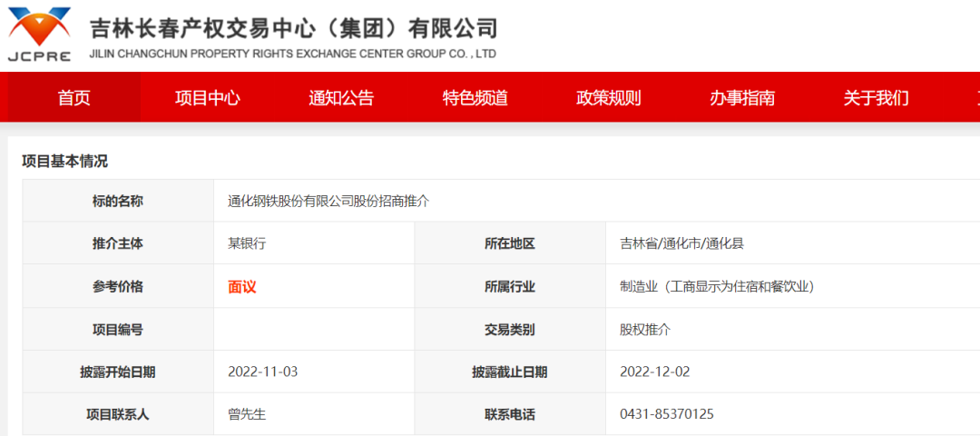The height and width of the screenshot is (436, 980).
Task: Select 特色频道 navigation item
Action: (x=475, y=98)
